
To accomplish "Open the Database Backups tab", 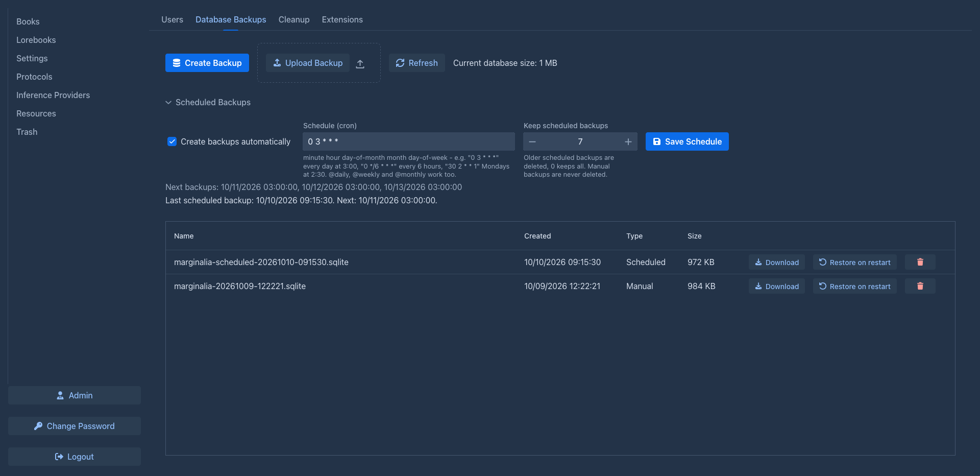I will point(231,19).
